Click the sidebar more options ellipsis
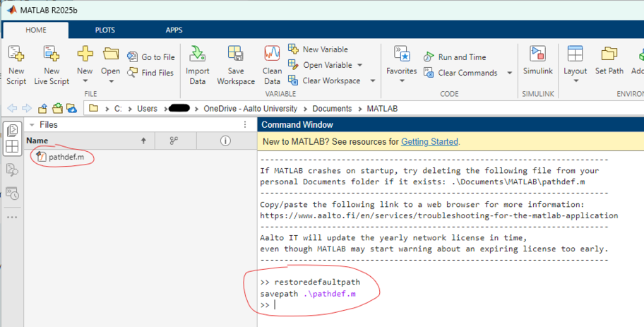Screen dimensions: 644x327 coord(12,217)
